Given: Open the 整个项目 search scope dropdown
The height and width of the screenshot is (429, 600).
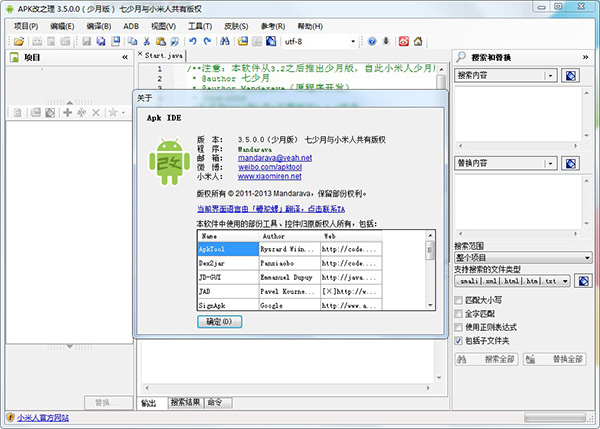Looking at the screenshot, I should (587, 258).
